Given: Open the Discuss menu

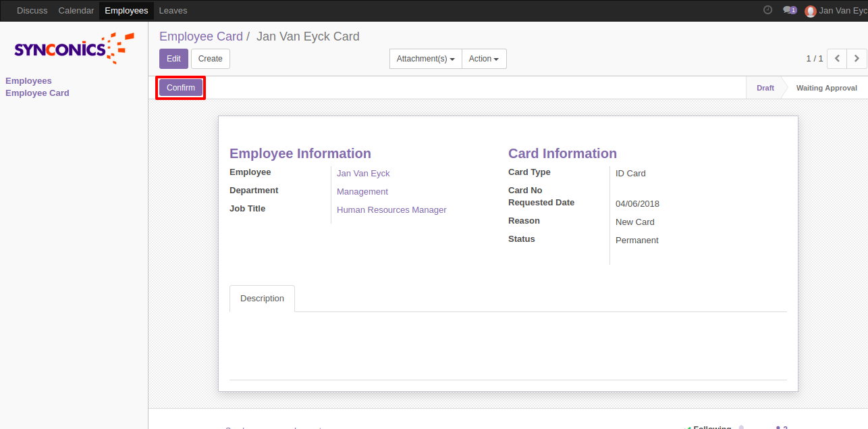Looking at the screenshot, I should (x=32, y=10).
